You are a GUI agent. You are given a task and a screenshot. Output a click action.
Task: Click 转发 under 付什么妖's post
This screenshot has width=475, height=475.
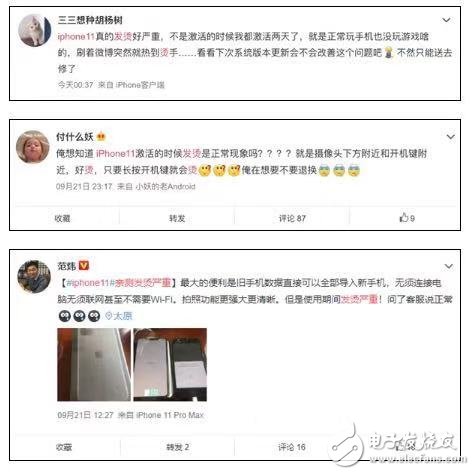(x=177, y=218)
